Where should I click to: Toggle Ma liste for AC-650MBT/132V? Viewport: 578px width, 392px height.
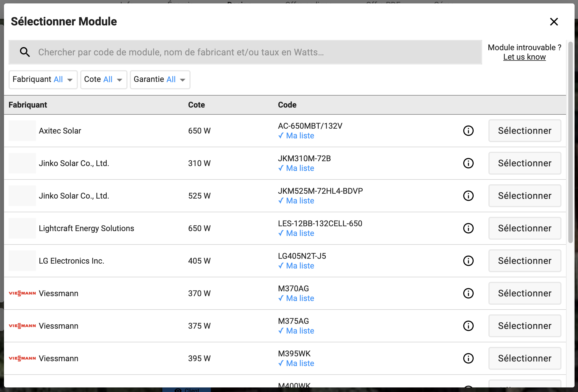pos(296,136)
